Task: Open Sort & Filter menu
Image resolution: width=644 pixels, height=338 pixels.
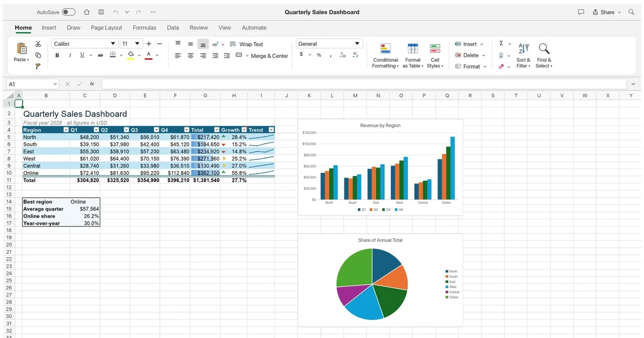Action: [x=523, y=56]
